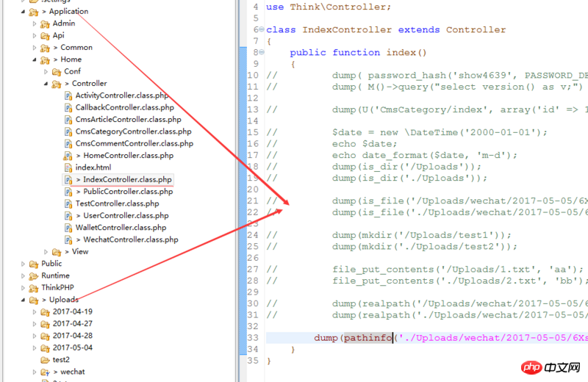Expand the 2017-05-04 folder arrow

[x=35, y=348]
